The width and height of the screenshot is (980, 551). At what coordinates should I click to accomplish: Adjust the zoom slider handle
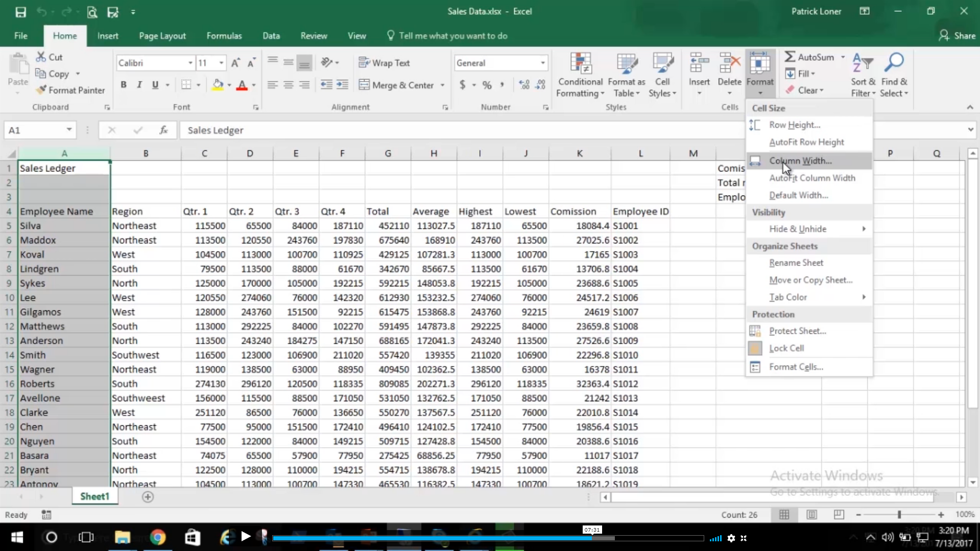point(899,515)
